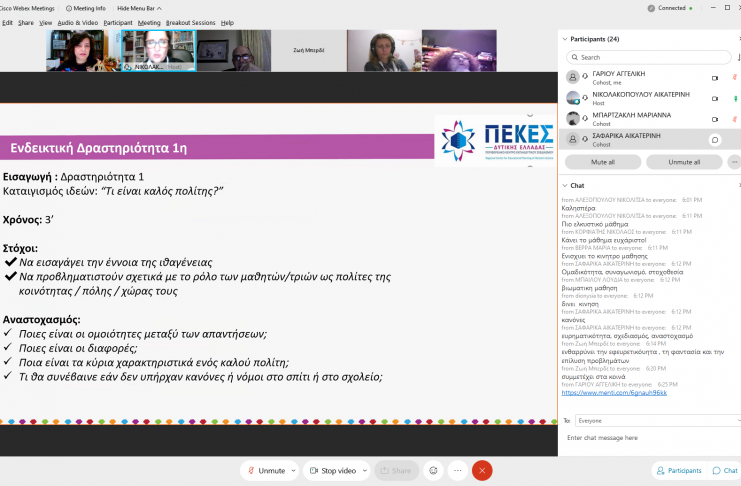The height and width of the screenshot is (486, 741).
Task: Open the audio options arrow beside Unmute
Action: click(293, 470)
